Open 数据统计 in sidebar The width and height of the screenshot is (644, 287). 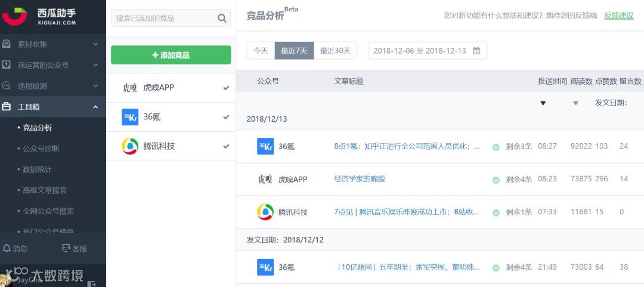[37, 169]
